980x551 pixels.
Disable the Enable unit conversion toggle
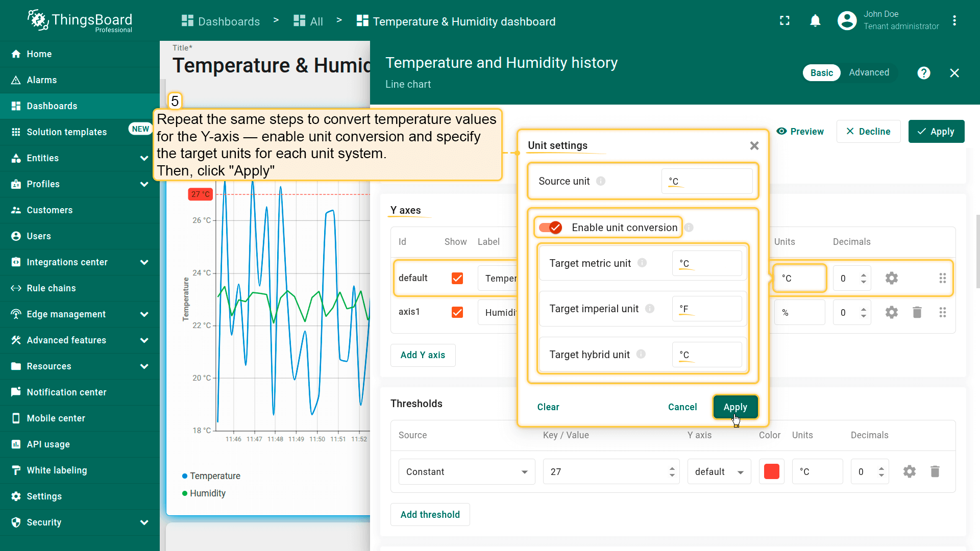(551, 228)
